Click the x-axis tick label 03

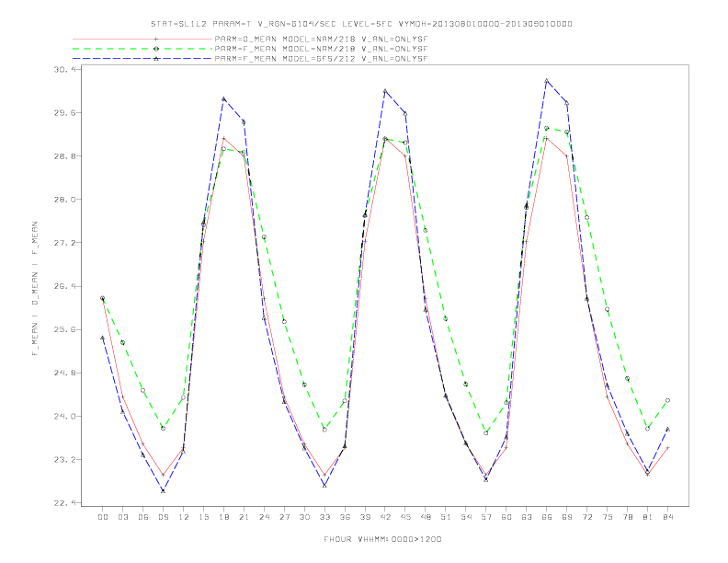pos(122,517)
